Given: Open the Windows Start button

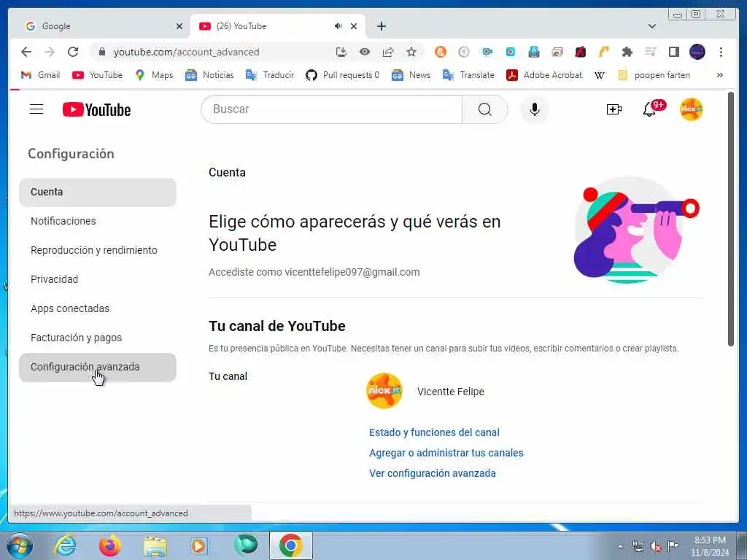Looking at the screenshot, I should point(20,545).
